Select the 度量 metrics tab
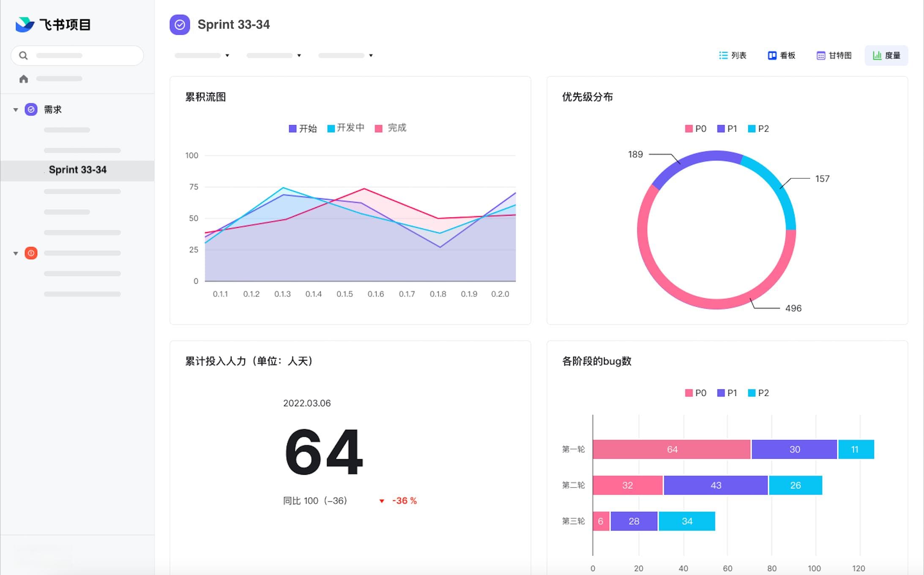Viewport: 924px width, 575px height. (x=886, y=55)
